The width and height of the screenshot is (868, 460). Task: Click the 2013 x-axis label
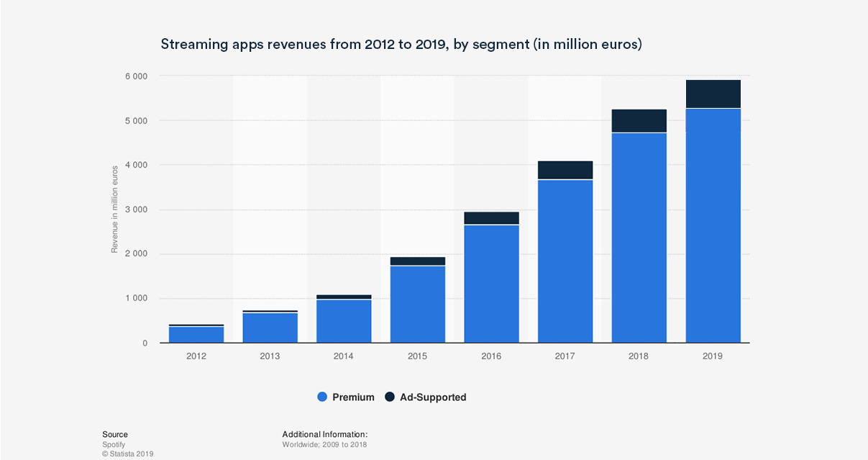point(270,356)
